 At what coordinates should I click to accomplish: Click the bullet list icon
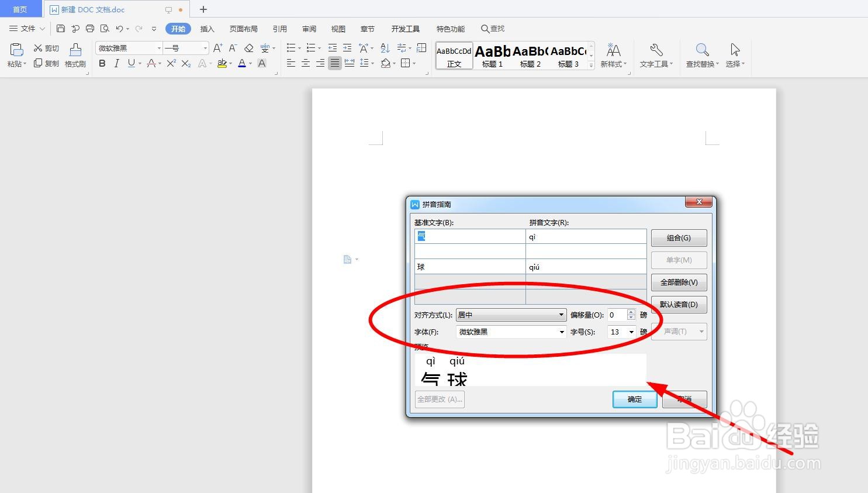coord(291,48)
